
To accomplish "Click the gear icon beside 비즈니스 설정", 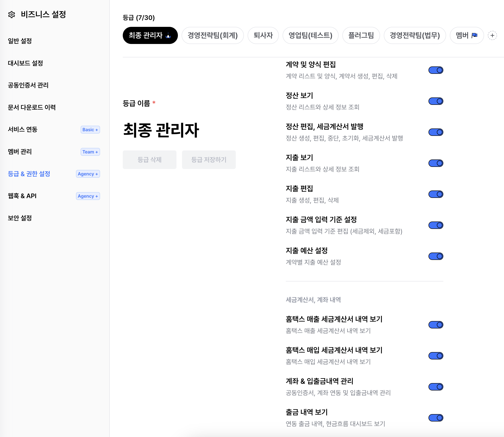I will pos(12,15).
